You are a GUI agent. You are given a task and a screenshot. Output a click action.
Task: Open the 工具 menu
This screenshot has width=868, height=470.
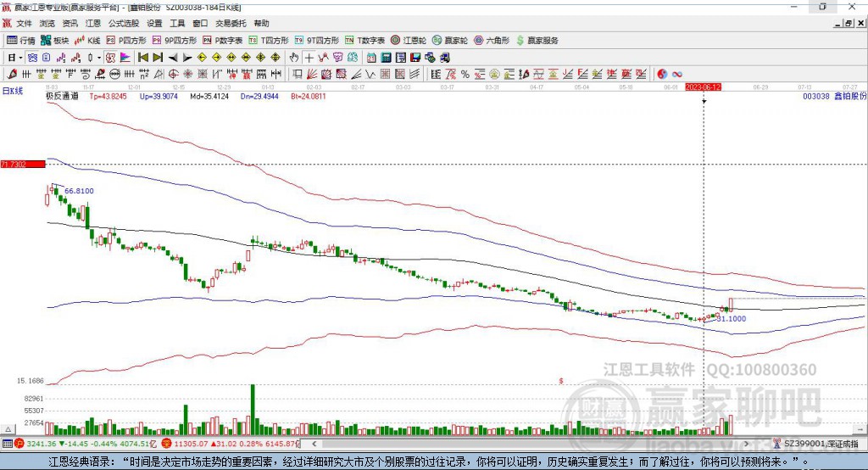pos(177,23)
